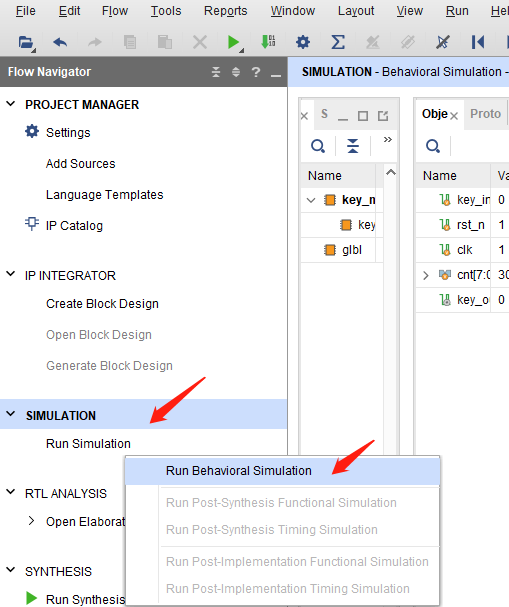Click the Scope Name column header
Screen dimensions: 509x607
click(x=338, y=176)
